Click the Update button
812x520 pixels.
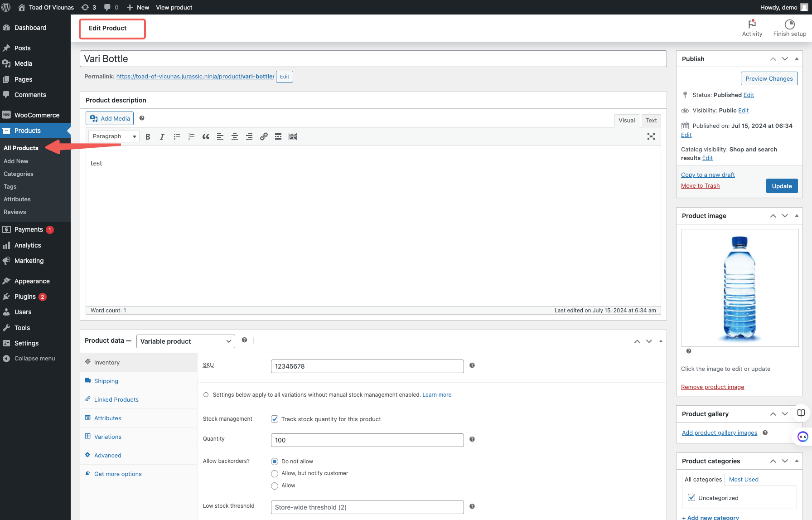(x=782, y=186)
